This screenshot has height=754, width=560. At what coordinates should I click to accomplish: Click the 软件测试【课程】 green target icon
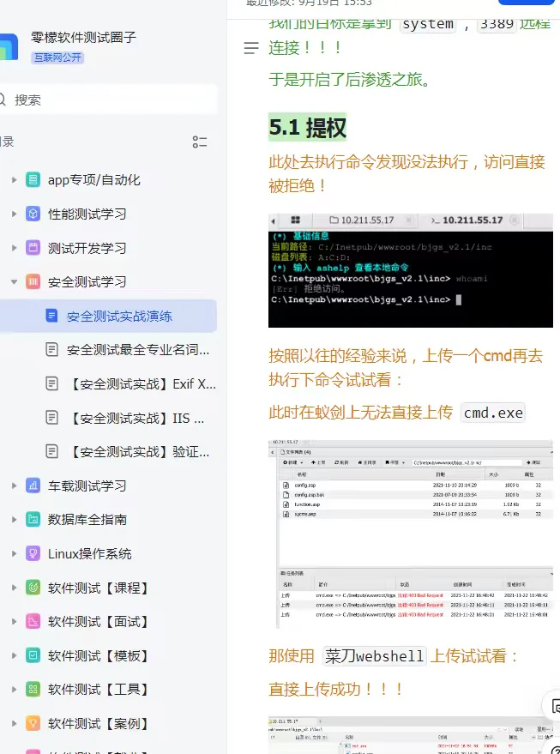pos(33,588)
